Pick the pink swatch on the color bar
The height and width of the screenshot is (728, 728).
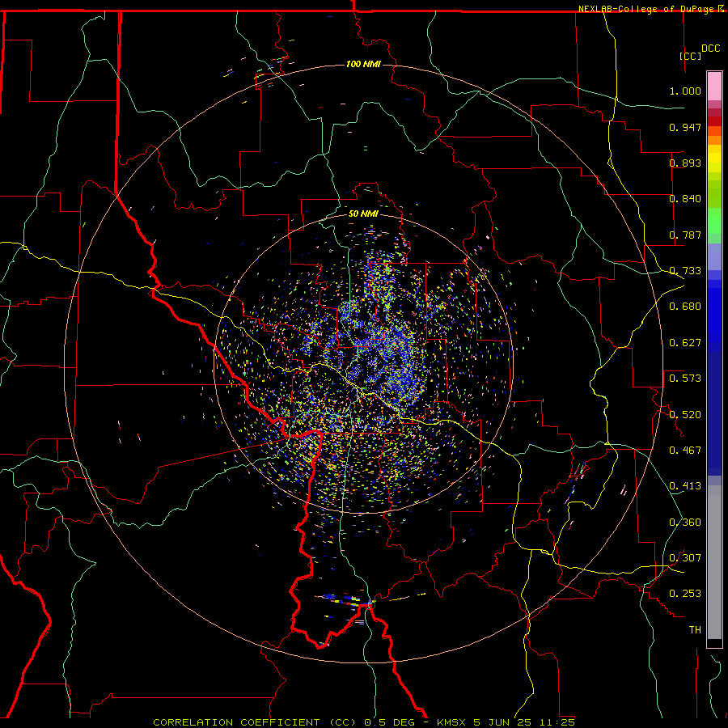click(714, 86)
